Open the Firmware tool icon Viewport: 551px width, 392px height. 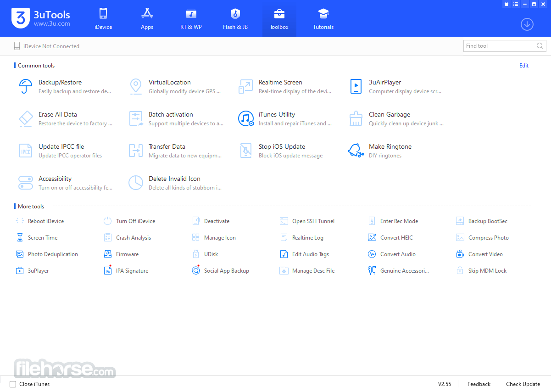point(108,254)
